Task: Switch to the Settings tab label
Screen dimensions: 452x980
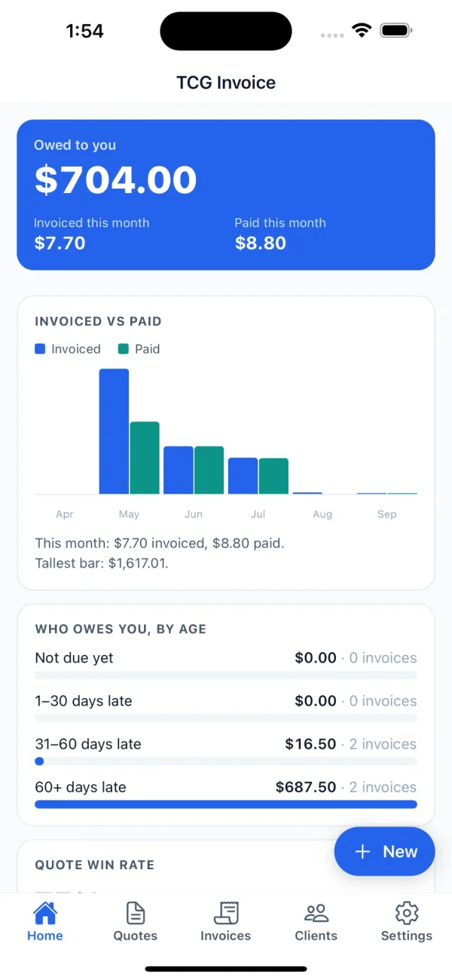Action: pyautogui.click(x=407, y=936)
